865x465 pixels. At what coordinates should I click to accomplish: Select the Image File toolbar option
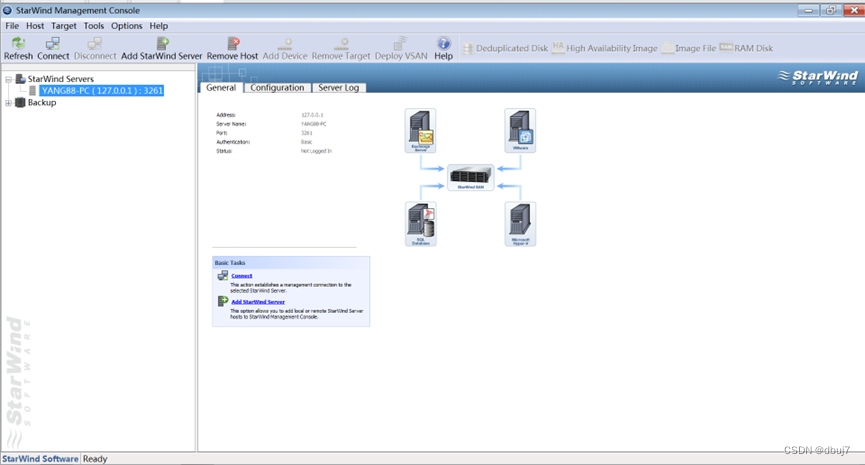click(x=689, y=49)
